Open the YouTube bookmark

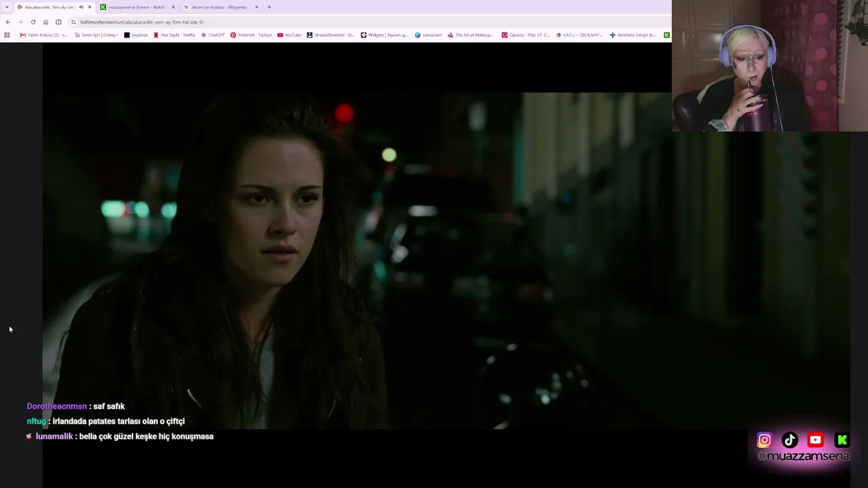point(289,35)
